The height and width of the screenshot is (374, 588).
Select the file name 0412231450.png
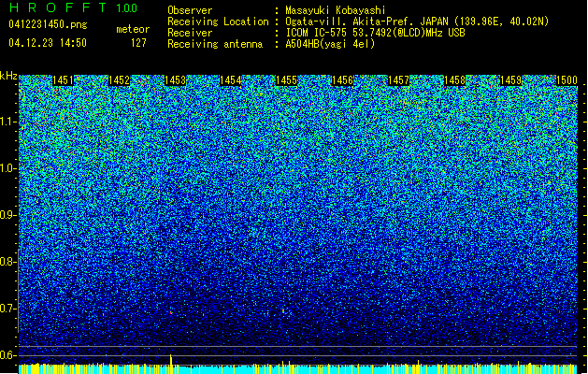[48, 24]
